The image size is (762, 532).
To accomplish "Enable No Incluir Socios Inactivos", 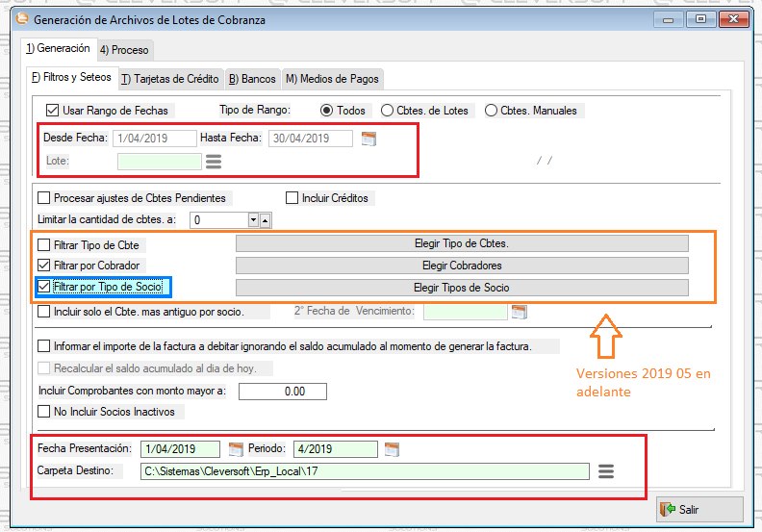I will 43,412.
